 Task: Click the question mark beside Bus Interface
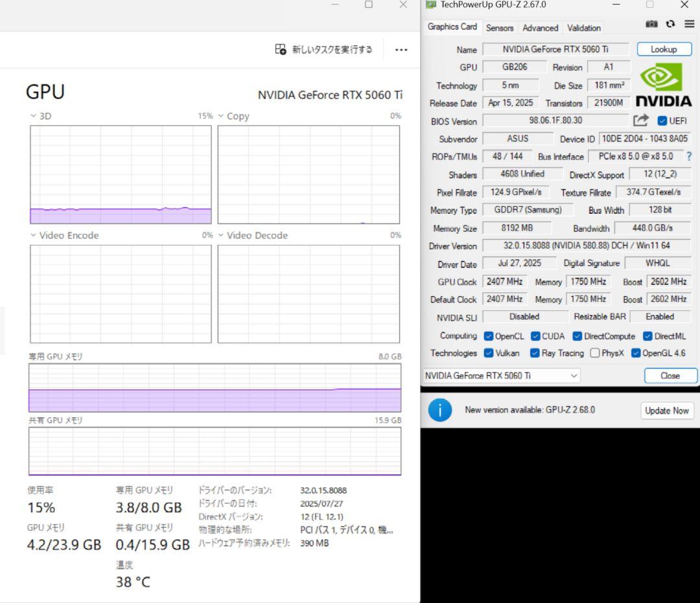click(688, 156)
